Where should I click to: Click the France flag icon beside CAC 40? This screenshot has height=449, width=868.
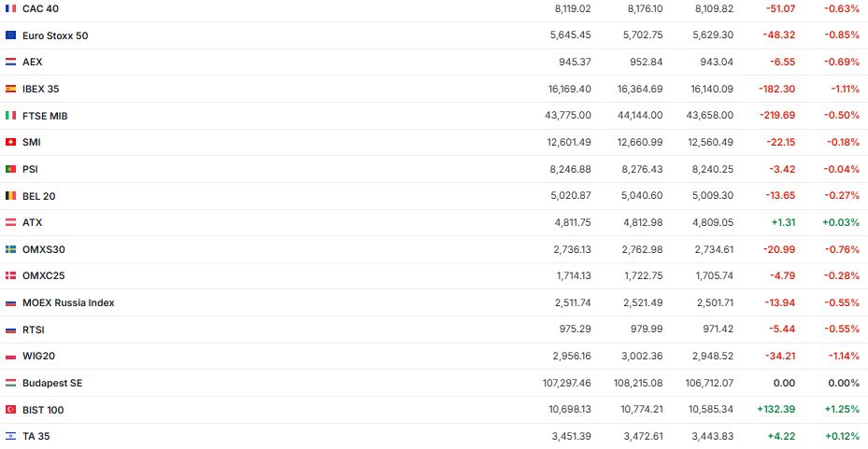[x=10, y=8]
